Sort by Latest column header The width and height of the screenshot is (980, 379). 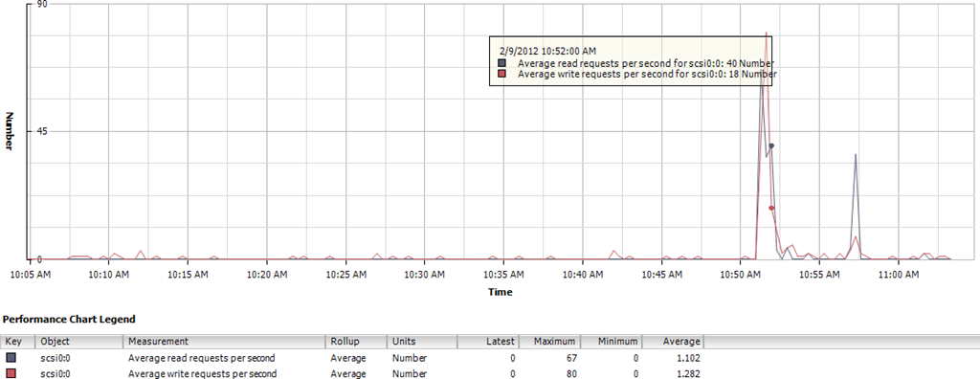[487, 342]
